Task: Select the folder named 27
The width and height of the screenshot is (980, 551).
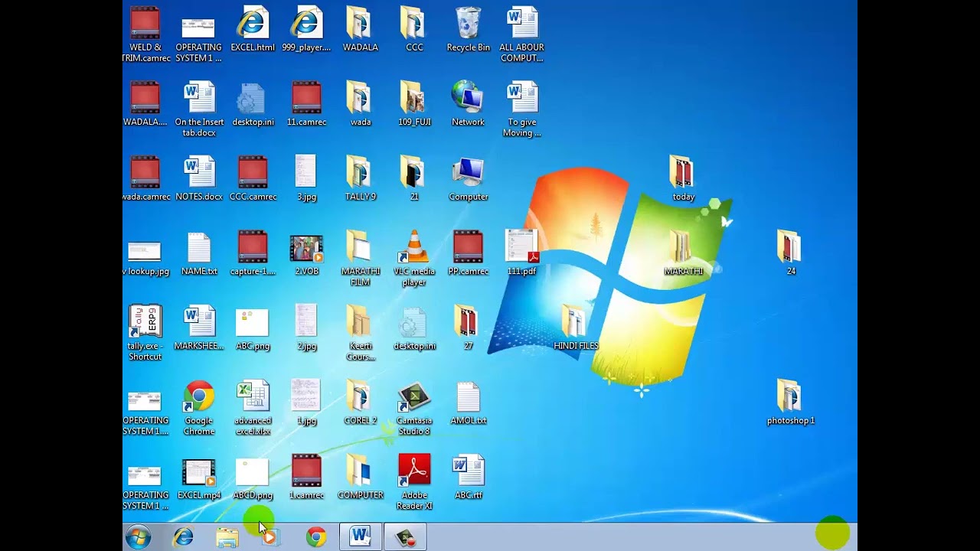Action: coord(468,328)
